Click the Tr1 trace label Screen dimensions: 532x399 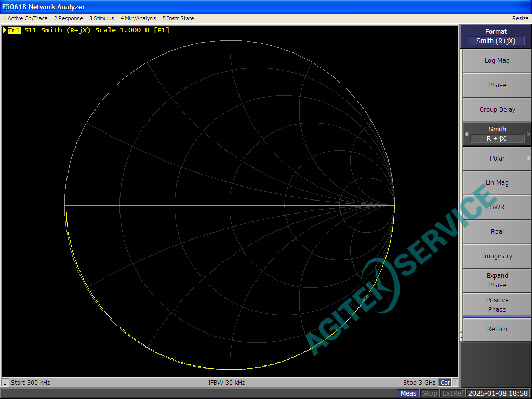coord(14,30)
